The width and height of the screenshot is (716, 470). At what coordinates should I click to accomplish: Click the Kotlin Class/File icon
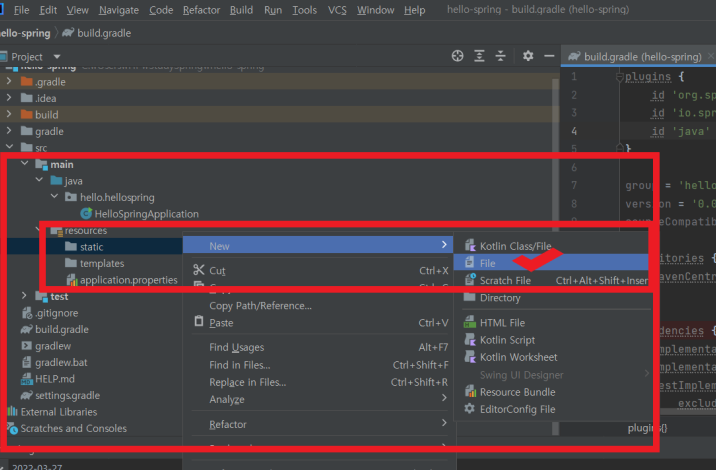[469, 246]
